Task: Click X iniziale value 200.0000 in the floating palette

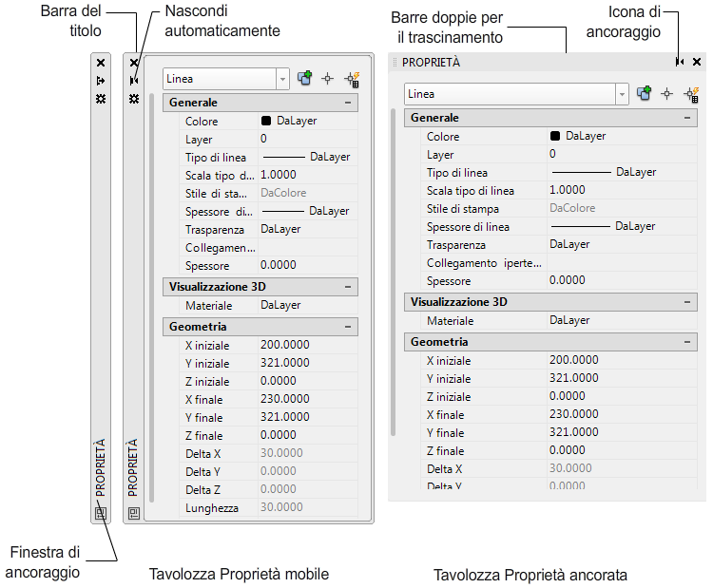Action: point(308,345)
